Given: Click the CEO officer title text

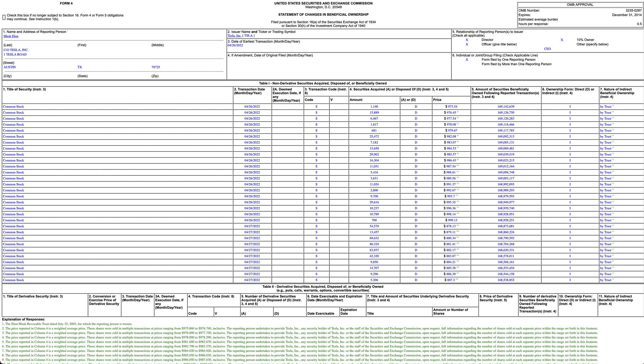Looking at the screenshot, I should click(547, 49).
